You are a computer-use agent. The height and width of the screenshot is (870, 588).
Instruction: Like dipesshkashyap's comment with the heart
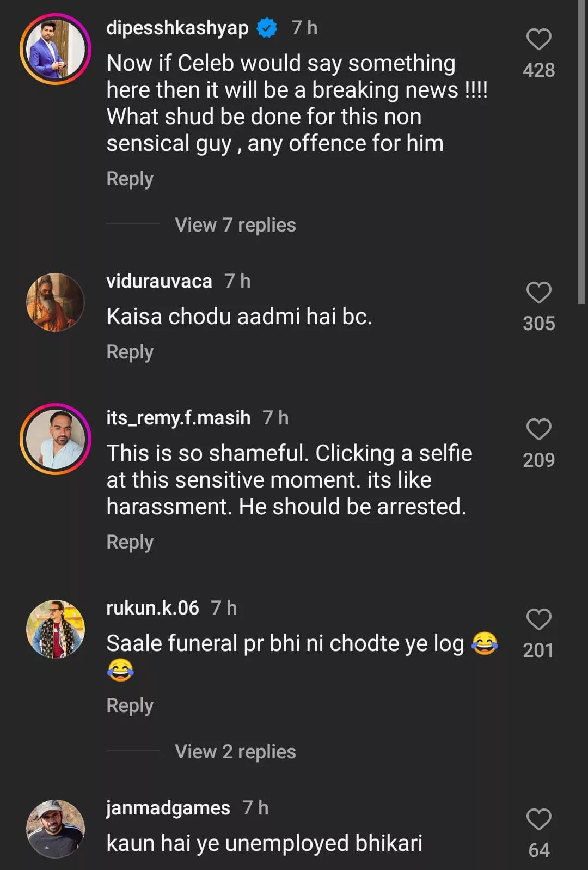[538, 39]
